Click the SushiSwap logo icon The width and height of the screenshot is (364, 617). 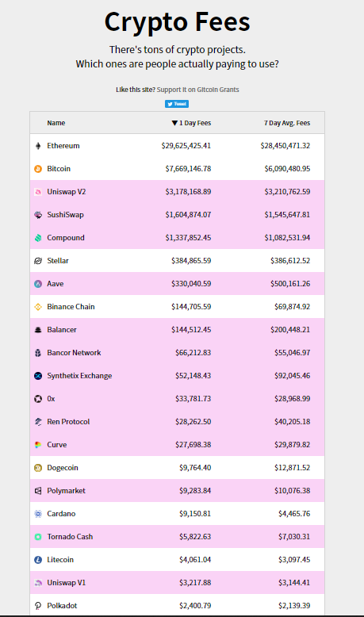pos(38,215)
